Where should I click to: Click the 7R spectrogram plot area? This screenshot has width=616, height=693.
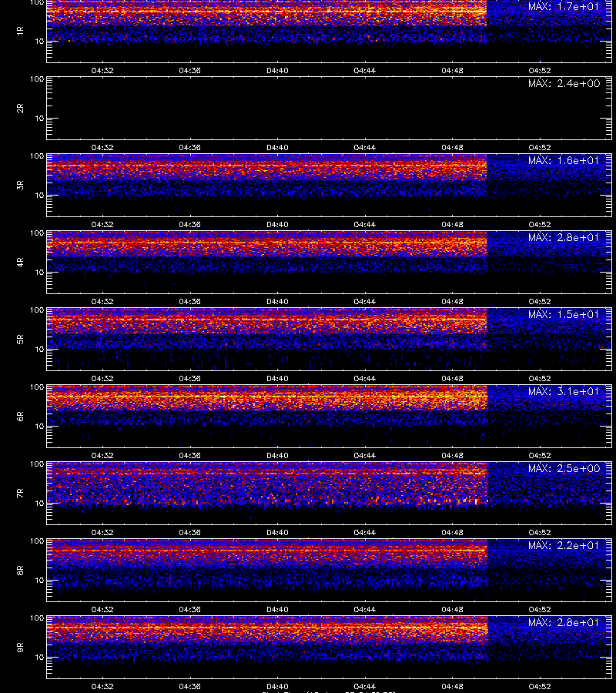tap(329, 494)
